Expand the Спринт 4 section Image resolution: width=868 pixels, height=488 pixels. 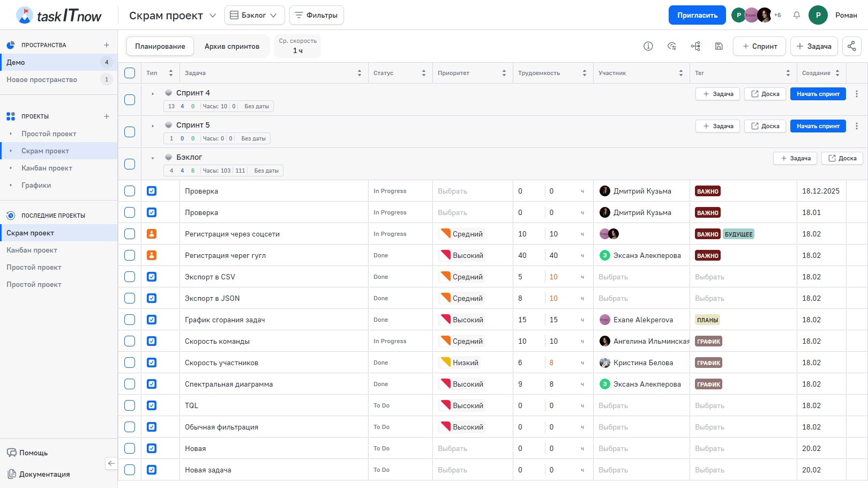(153, 94)
